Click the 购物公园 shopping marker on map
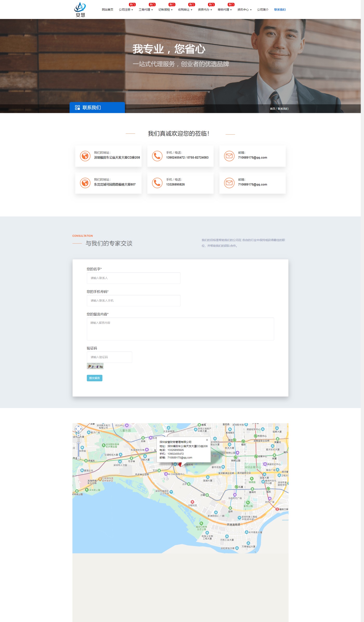 click(237, 453)
